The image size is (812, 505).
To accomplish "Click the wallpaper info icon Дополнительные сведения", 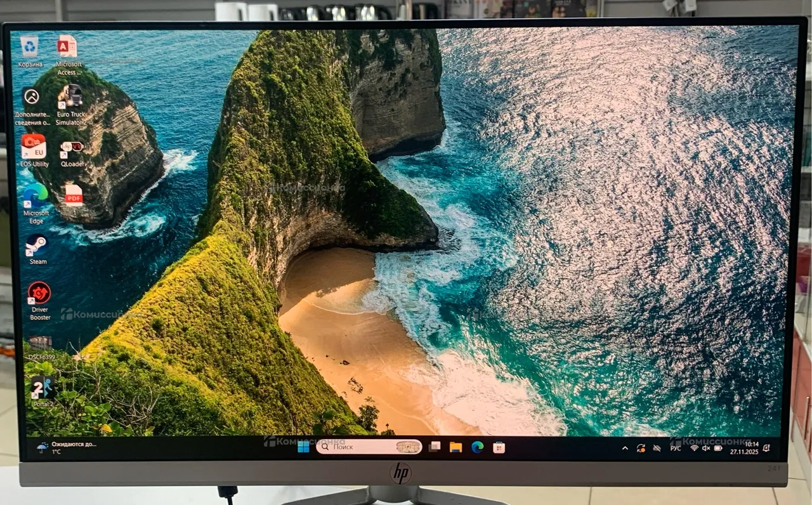I will point(31,97).
